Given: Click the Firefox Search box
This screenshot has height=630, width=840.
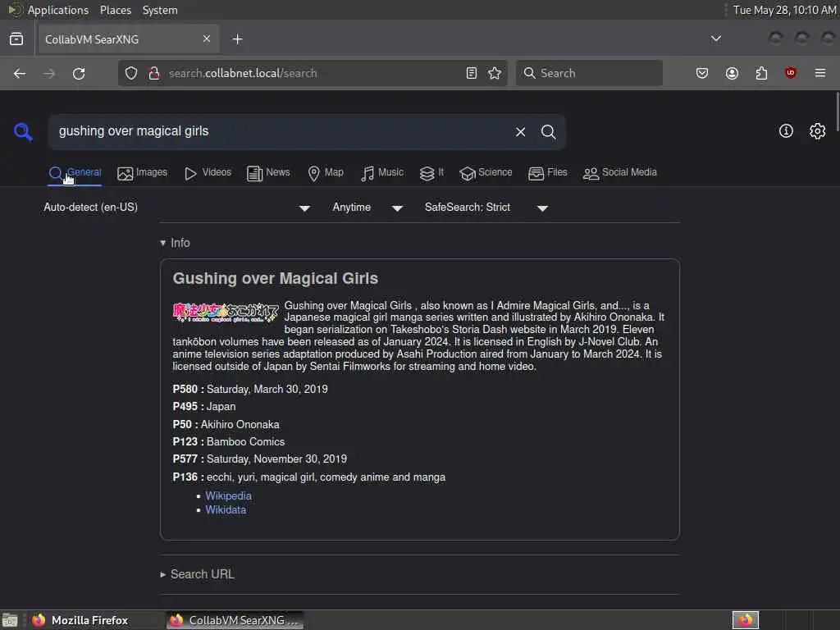Looking at the screenshot, I should (x=589, y=73).
